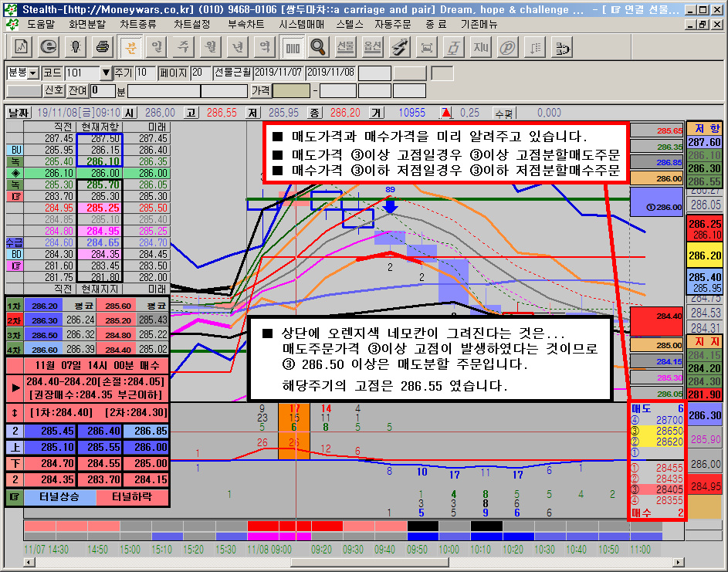Screen dimensions: 728x572
Task: Open the 부속차트 sub-chart menu
Action: (246, 25)
